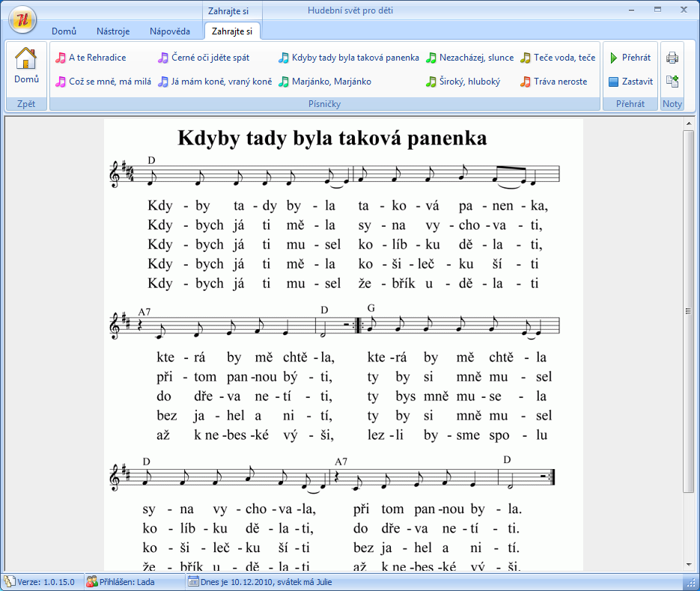
Task: Click green note icon beside Široký, hluboký
Action: click(431, 82)
